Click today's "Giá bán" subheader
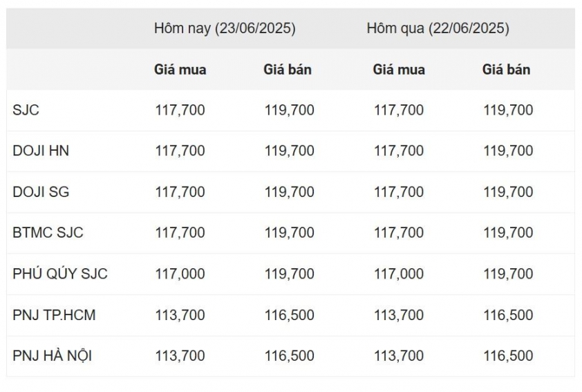Image resolution: width=582 pixels, height=392 pixels. click(x=288, y=70)
